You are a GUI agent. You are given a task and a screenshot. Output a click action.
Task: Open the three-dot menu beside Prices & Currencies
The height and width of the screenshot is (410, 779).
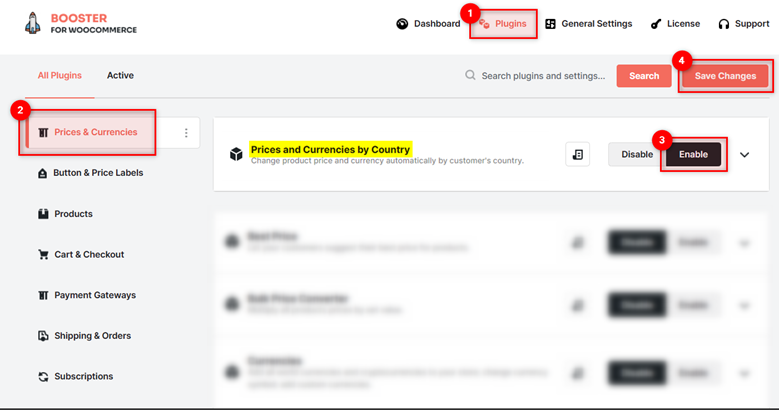tap(186, 133)
